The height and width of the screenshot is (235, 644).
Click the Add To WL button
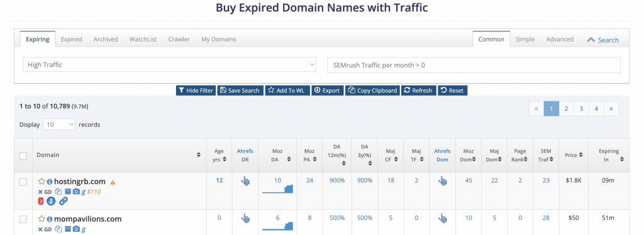287,91
